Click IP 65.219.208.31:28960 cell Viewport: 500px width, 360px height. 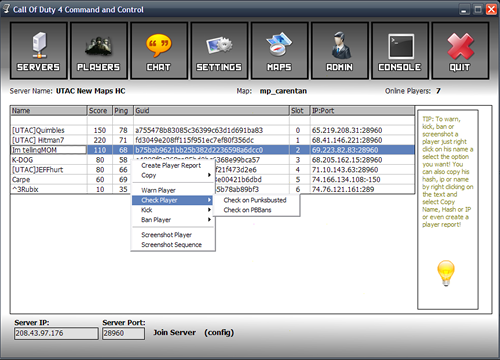coord(362,130)
